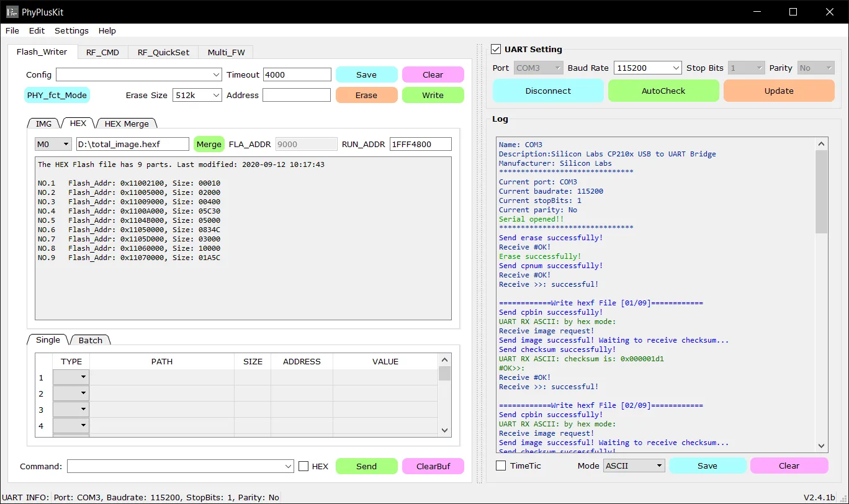849x504 pixels.
Task: Enable the HEX checkbox beside Command
Action: [303, 466]
